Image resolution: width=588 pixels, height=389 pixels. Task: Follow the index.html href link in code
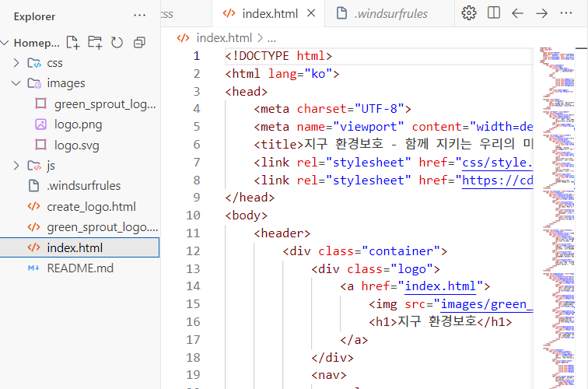[x=440, y=286]
